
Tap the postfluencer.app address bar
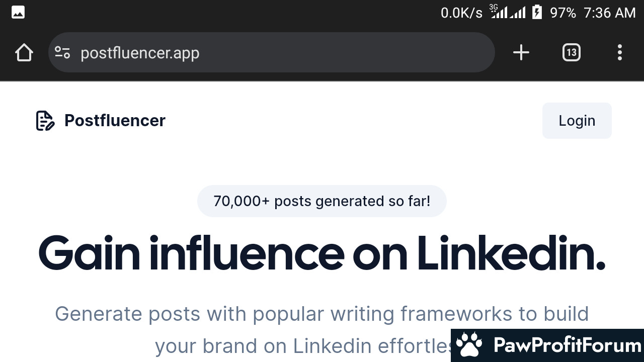[272, 52]
